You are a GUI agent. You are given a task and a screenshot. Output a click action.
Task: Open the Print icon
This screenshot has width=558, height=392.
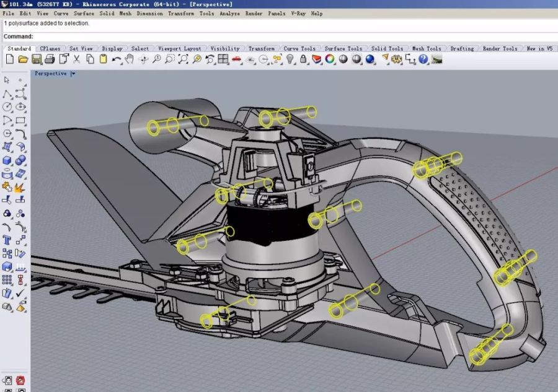coord(50,59)
